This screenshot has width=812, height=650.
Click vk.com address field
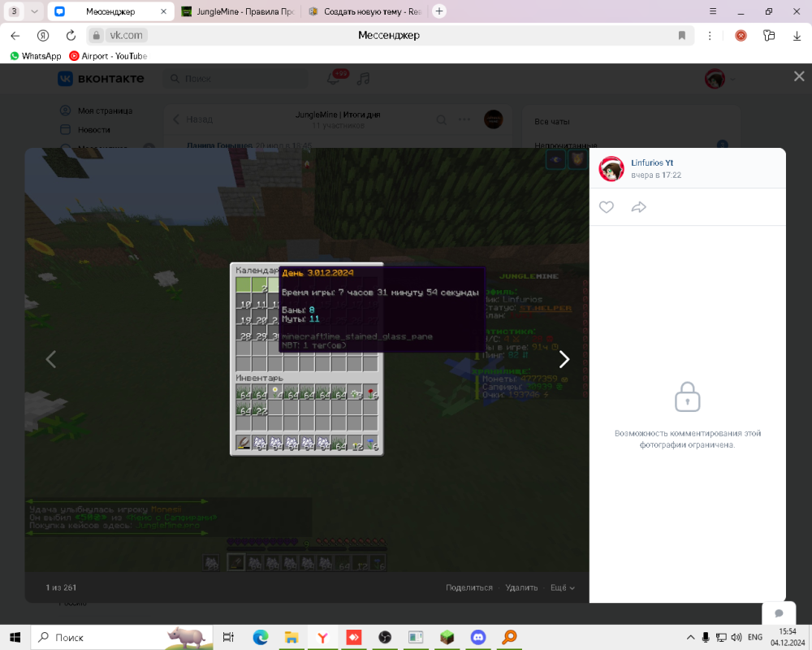coord(127,35)
